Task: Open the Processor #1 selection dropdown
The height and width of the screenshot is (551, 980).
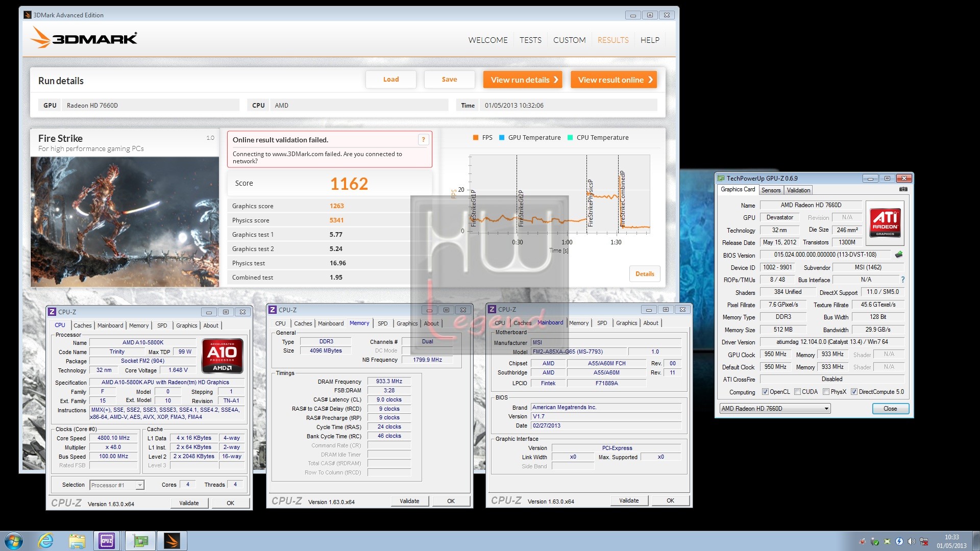Action: [116, 485]
